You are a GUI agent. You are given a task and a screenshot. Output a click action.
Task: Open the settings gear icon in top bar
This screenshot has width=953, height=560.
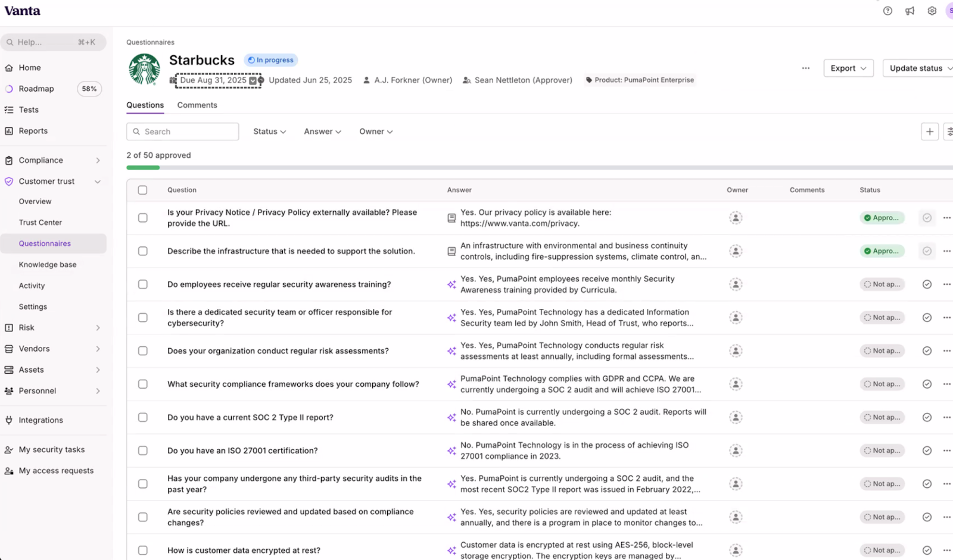click(932, 11)
